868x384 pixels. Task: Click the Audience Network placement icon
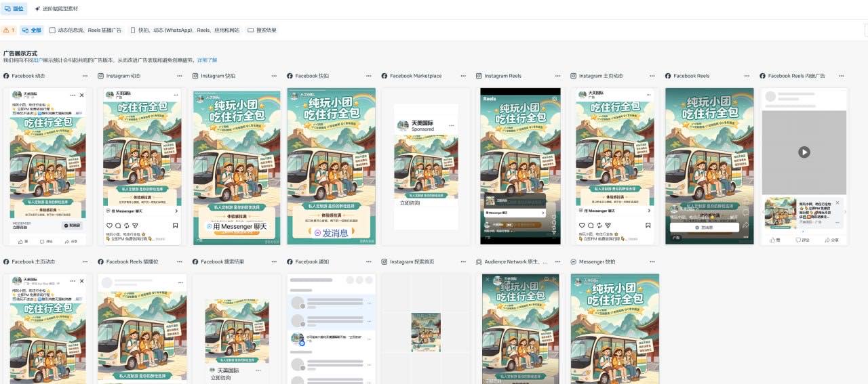point(479,261)
